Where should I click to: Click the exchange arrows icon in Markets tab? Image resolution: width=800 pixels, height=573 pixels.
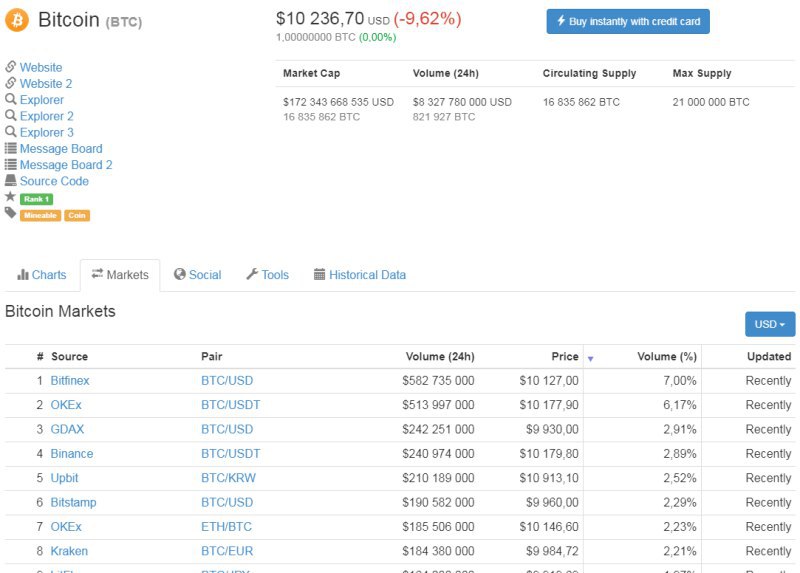(97, 273)
